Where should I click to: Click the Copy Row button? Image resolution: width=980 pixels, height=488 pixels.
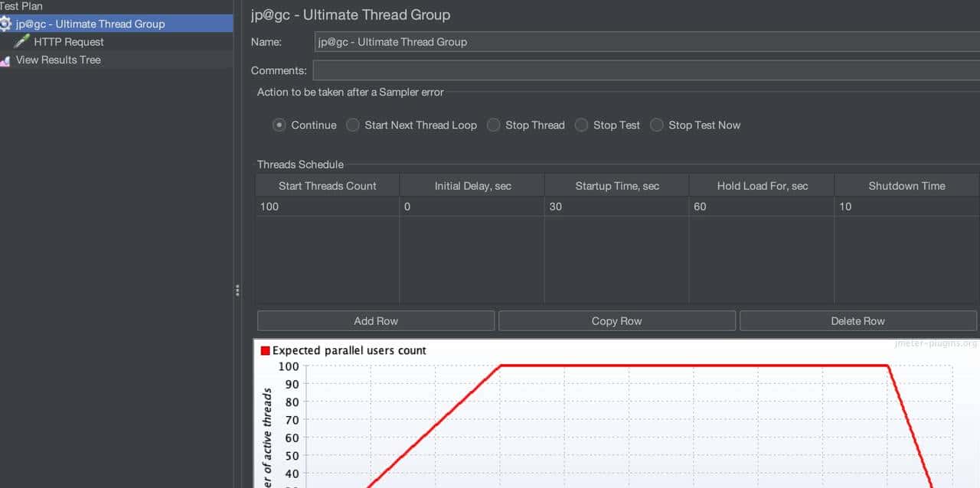coord(616,320)
